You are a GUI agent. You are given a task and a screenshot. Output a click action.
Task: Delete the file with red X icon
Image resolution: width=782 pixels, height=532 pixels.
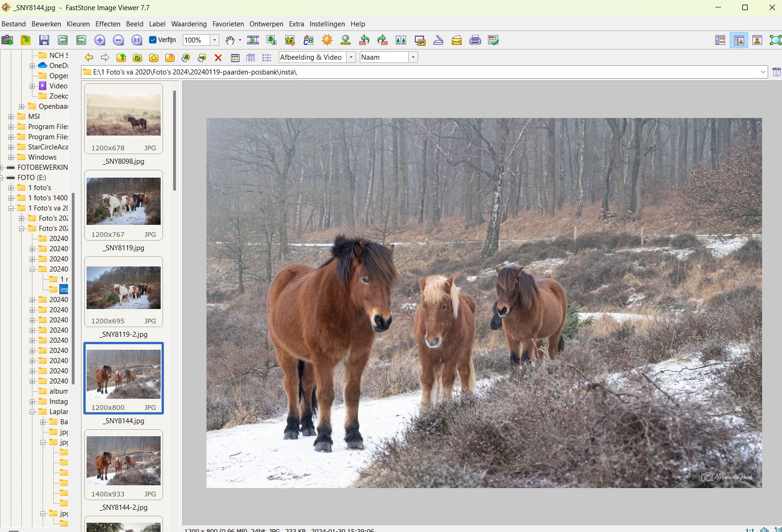[218, 58]
